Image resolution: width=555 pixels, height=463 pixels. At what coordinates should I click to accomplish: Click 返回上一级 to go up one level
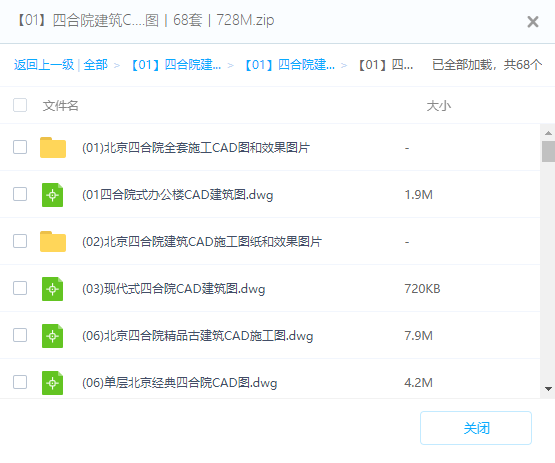pyautogui.click(x=44, y=65)
